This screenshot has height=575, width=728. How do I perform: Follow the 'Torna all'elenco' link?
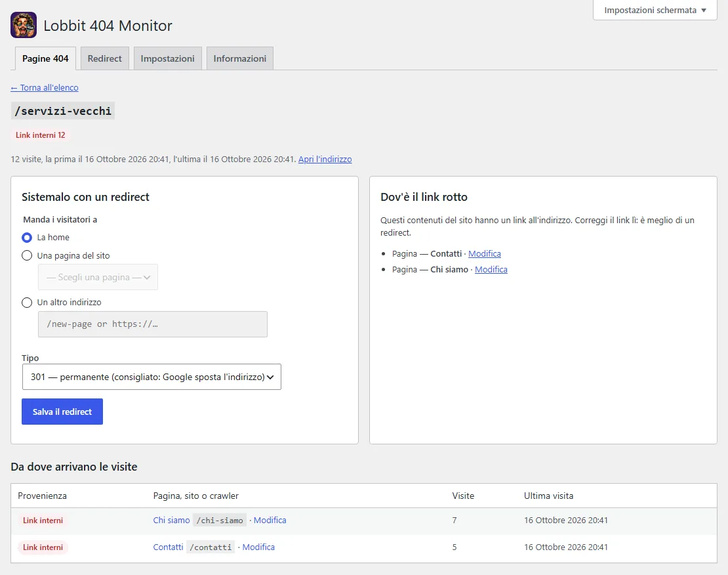pyautogui.click(x=45, y=87)
